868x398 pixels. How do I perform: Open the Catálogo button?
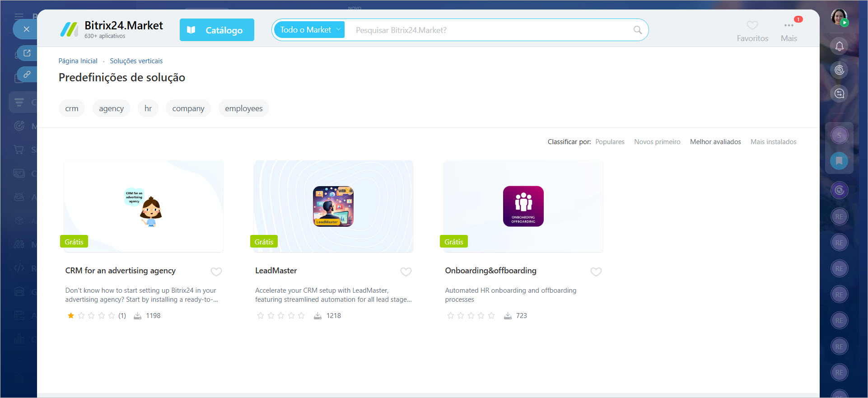[217, 30]
